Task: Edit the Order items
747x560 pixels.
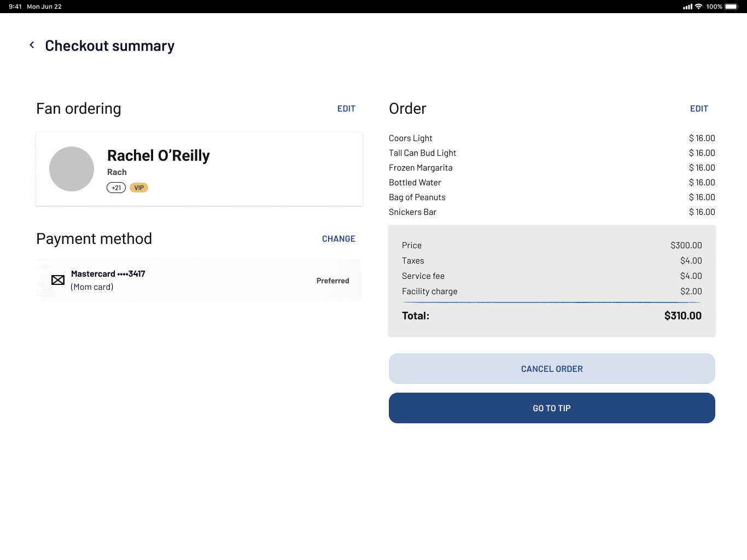Action: coord(698,109)
